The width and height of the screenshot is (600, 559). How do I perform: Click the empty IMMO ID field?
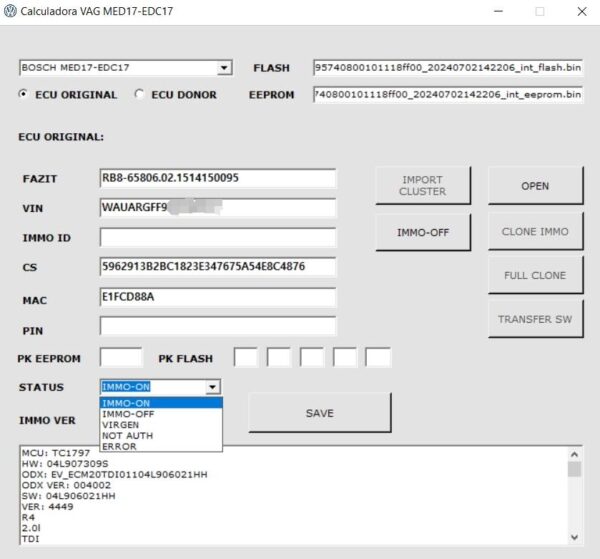pos(218,237)
